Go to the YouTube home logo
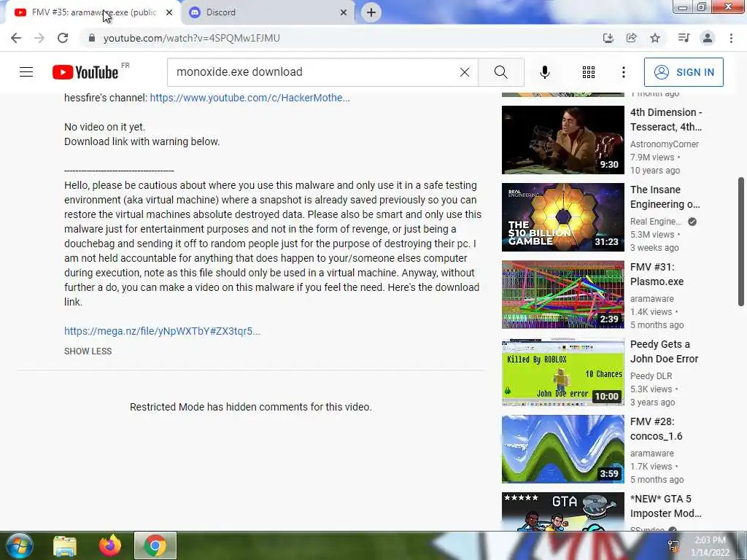The image size is (747, 560). pos(85,72)
